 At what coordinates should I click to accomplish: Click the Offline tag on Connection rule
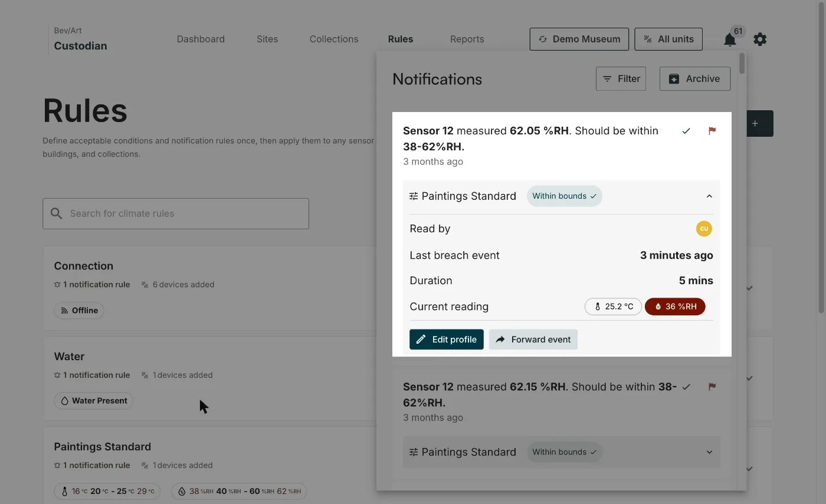tap(79, 311)
